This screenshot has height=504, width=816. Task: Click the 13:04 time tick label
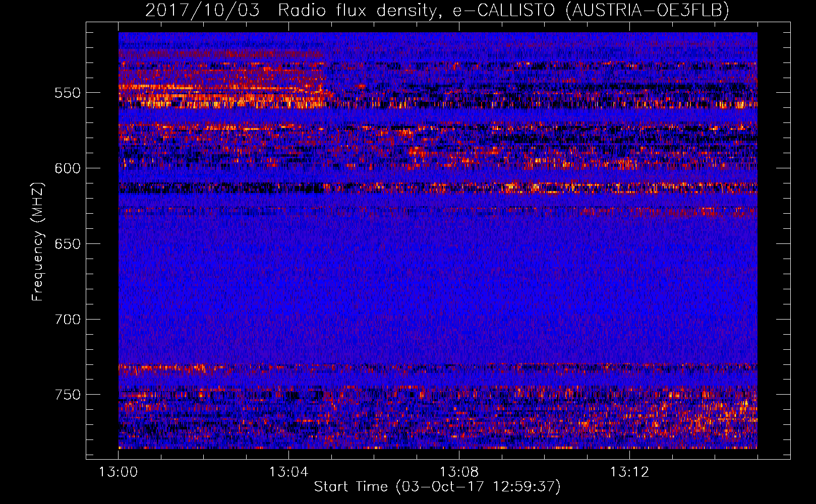tap(288, 472)
